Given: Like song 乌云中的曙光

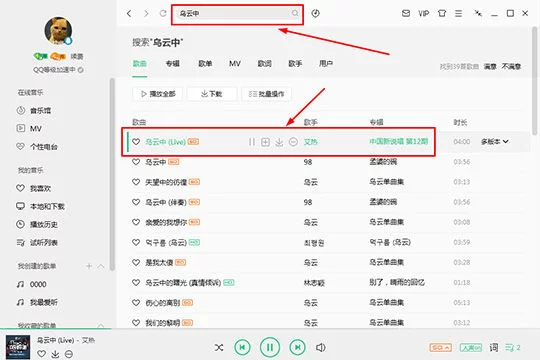Looking at the screenshot, I should coord(136,282).
